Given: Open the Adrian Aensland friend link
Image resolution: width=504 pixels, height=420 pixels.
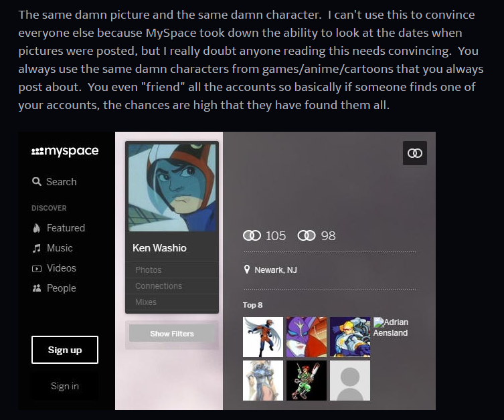Looking at the screenshot, I should click(x=390, y=327).
